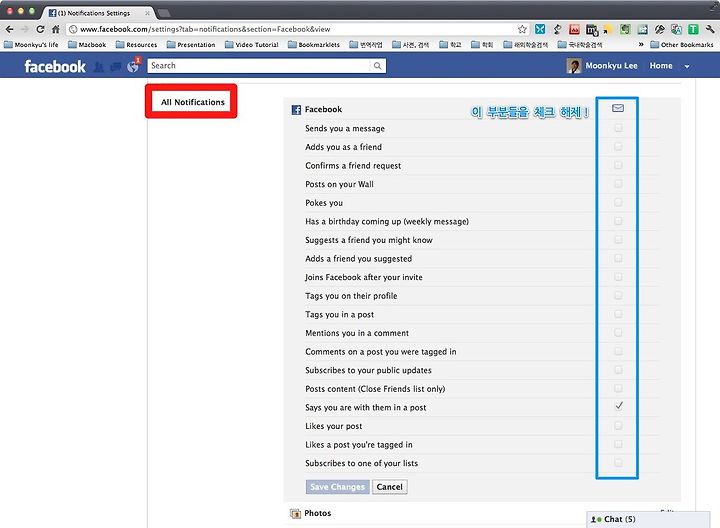Image resolution: width=720 pixels, height=528 pixels.
Task: Go to the browser home page icon
Action: pos(56,29)
